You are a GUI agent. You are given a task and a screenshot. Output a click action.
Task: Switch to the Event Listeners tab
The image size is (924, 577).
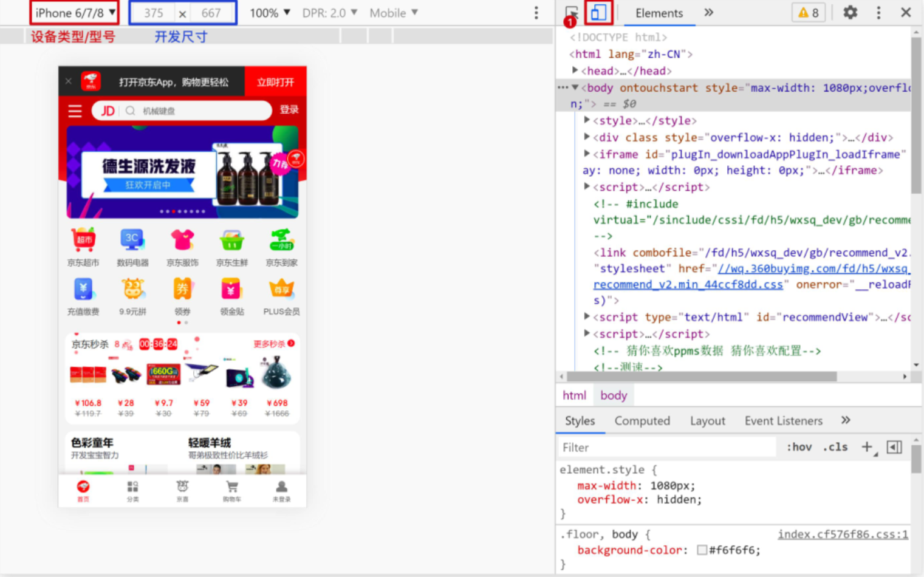pos(783,420)
